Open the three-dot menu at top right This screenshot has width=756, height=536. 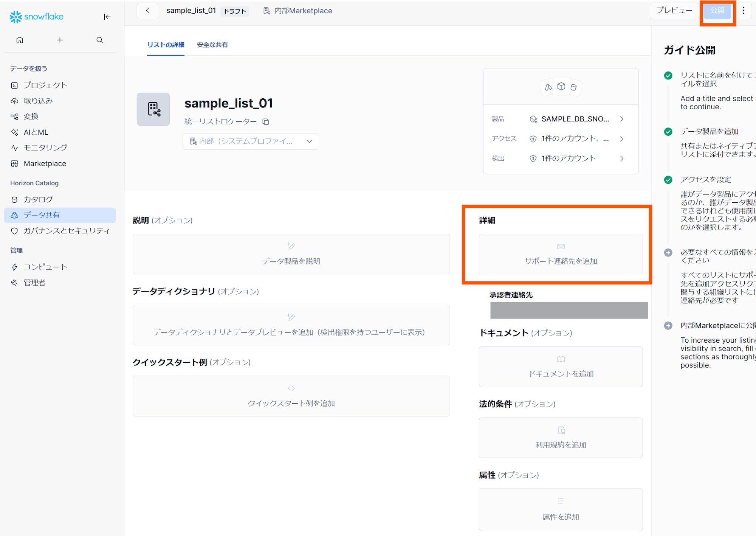(x=743, y=11)
